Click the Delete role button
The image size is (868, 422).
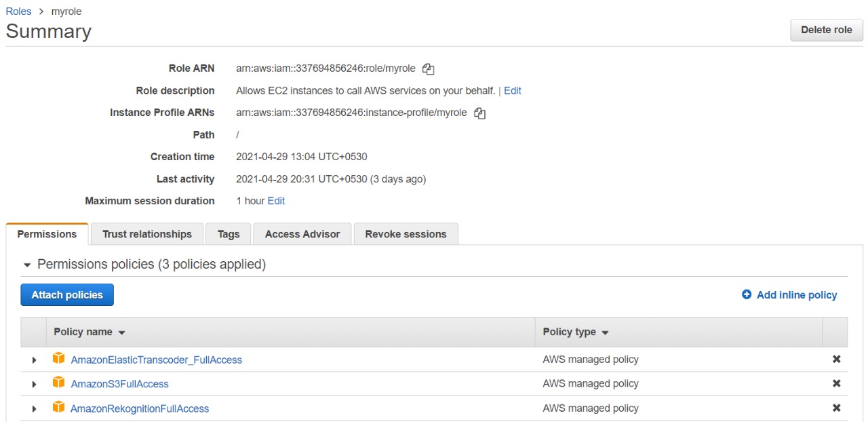coord(827,30)
